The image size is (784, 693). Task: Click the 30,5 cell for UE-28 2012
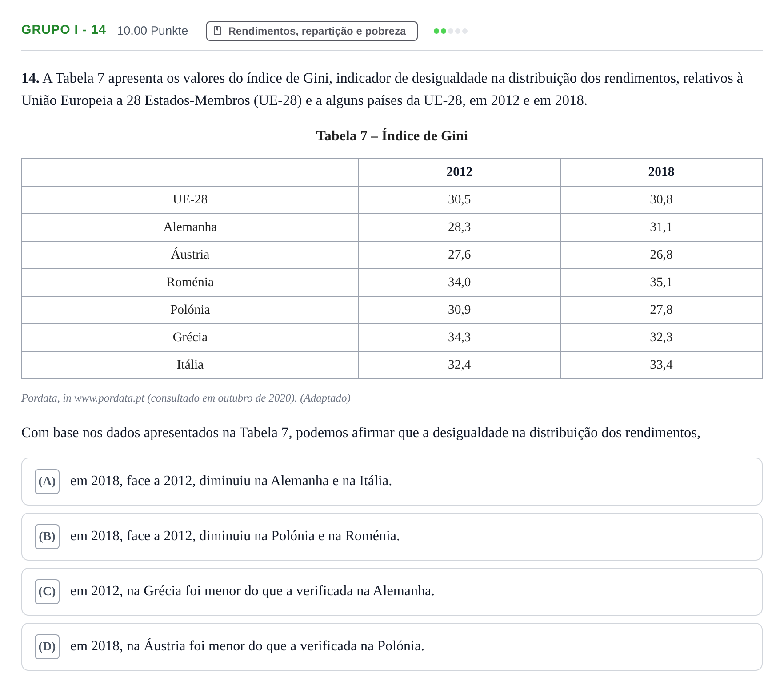[x=459, y=199]
